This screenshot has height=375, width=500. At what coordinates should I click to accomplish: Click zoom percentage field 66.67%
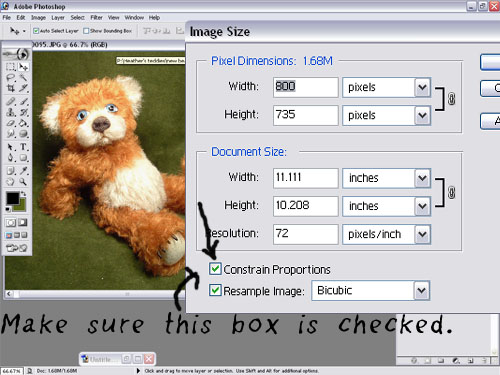click(12, 371)
